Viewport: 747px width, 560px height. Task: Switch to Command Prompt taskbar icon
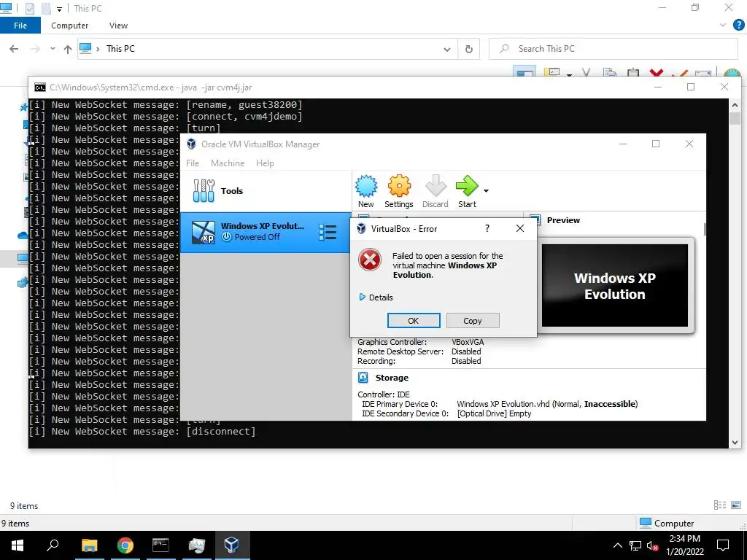(160, 545)
